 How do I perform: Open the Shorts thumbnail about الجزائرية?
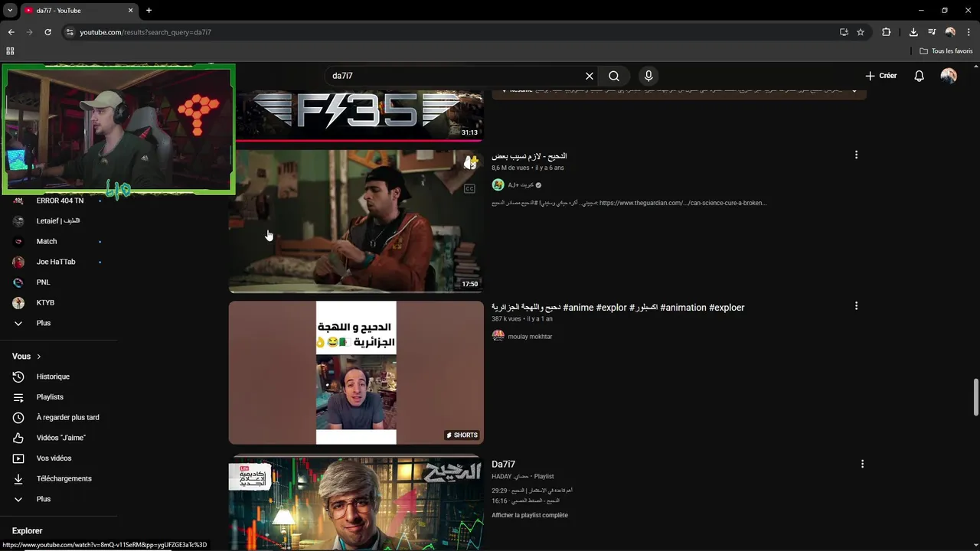pos(356,373)
